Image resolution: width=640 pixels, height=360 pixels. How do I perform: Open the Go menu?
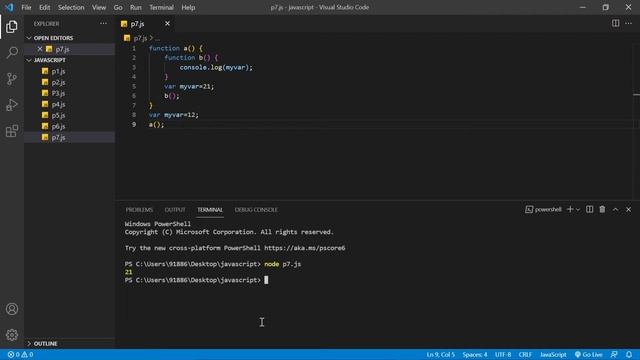(x=118, y=7)
